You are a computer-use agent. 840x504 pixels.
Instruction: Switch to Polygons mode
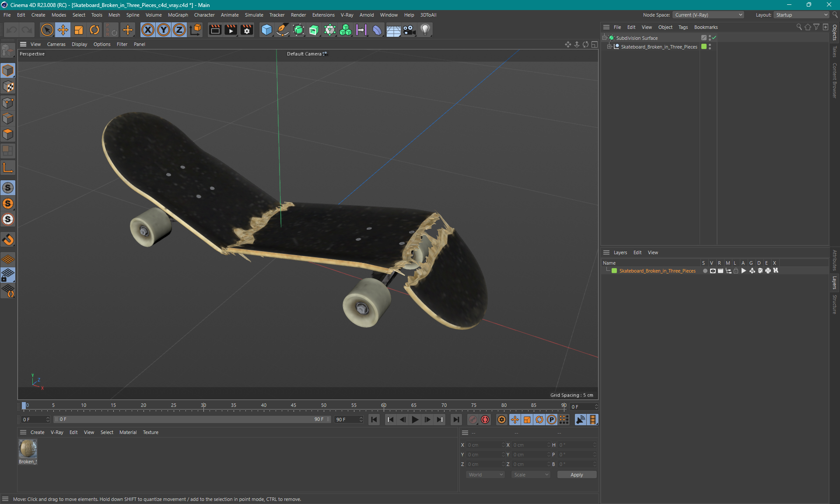click(x=8, y=134)
